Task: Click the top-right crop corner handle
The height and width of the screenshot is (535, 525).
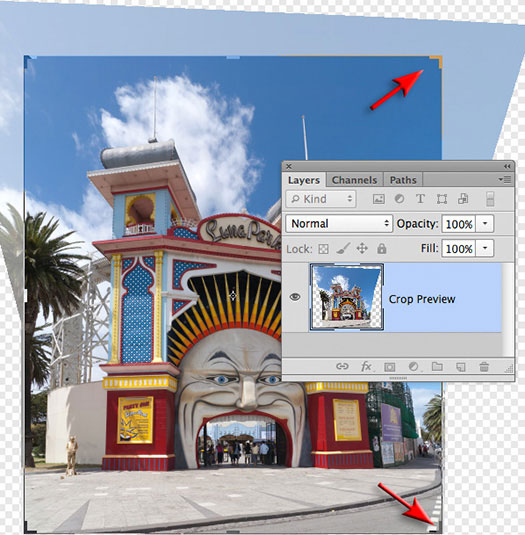Action: point(436,61)
